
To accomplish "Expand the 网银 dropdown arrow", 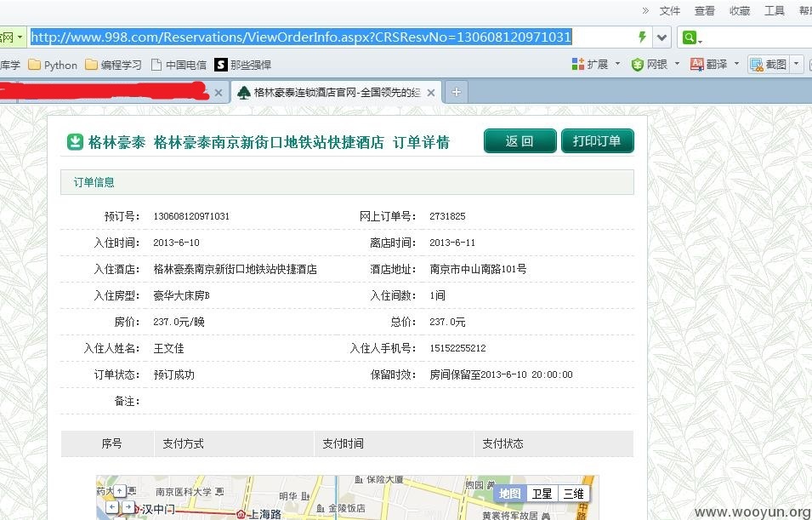I will point(677,65).
